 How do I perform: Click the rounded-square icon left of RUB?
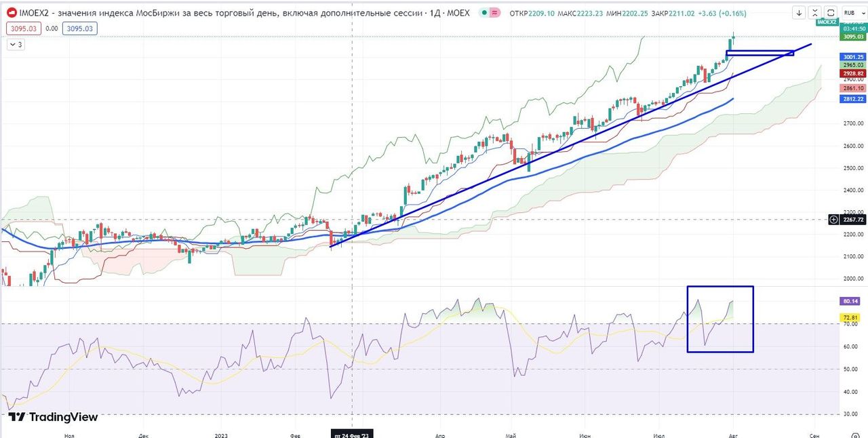(832, 13)
